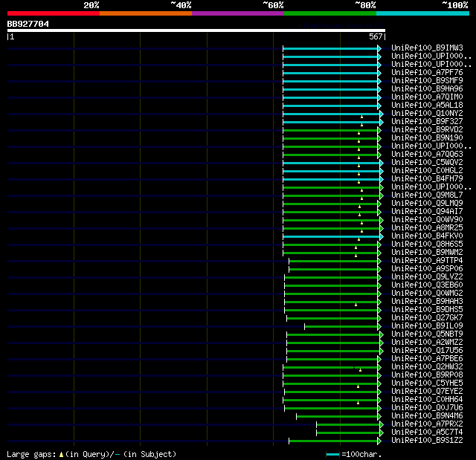Select the green alignment bar for UniRef100_A5C7T4
Viewport: 476px width, 460px height.
click(347, 433)
